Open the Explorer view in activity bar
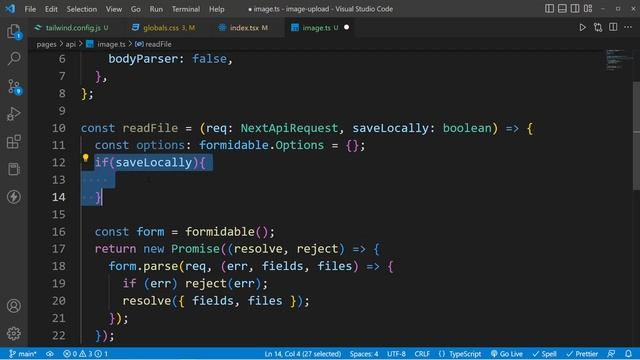 pos(14,31)
